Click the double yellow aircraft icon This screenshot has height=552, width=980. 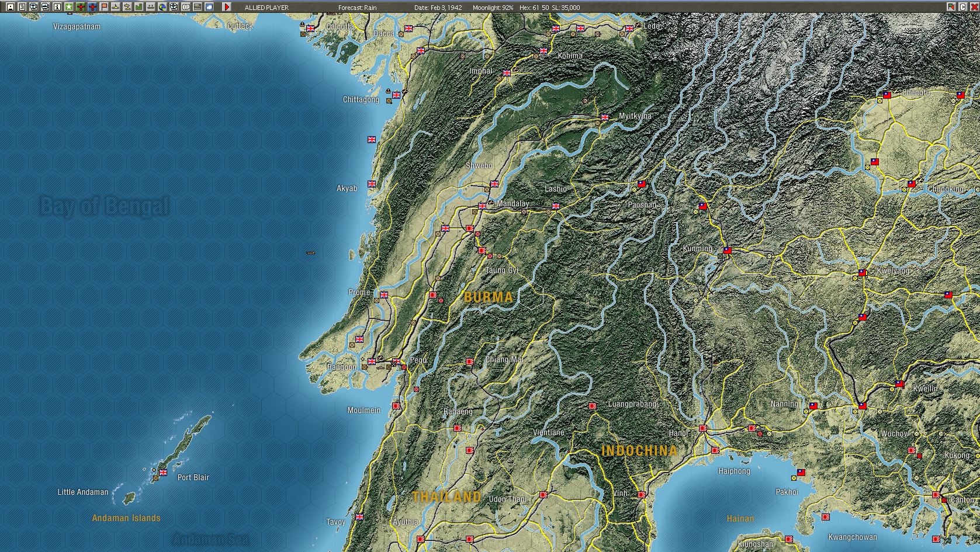[x=127, y=7]
